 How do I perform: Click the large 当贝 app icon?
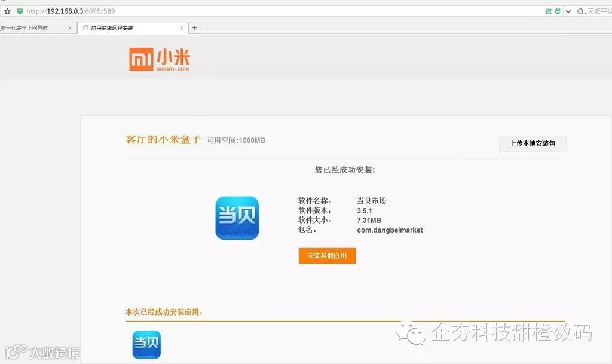click(x=237, y=218)
